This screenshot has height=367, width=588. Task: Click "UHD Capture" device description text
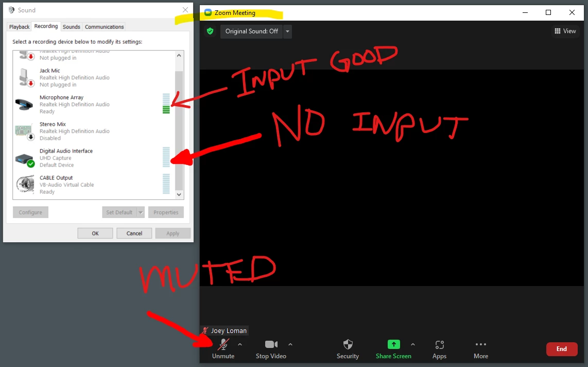click(x=56, y=158)
